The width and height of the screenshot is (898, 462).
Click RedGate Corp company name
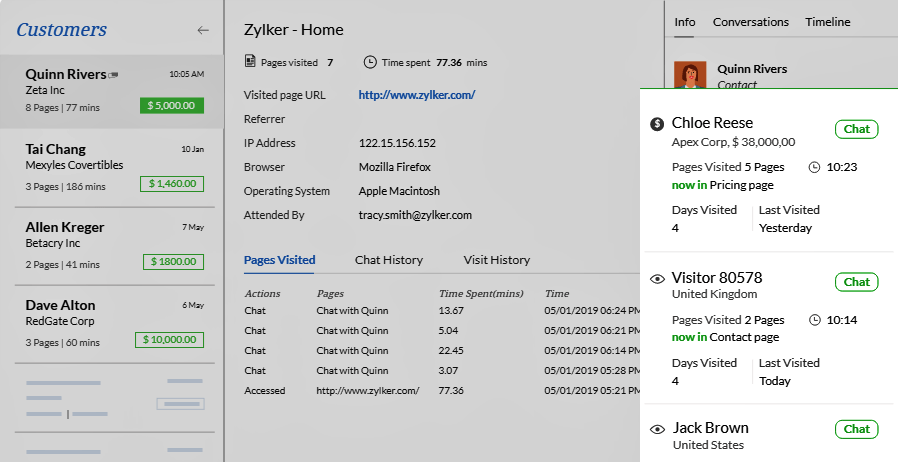60,321
